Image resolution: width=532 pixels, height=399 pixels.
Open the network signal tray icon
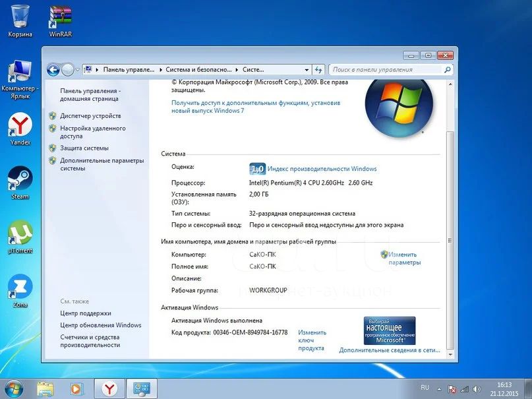(464, 389)
